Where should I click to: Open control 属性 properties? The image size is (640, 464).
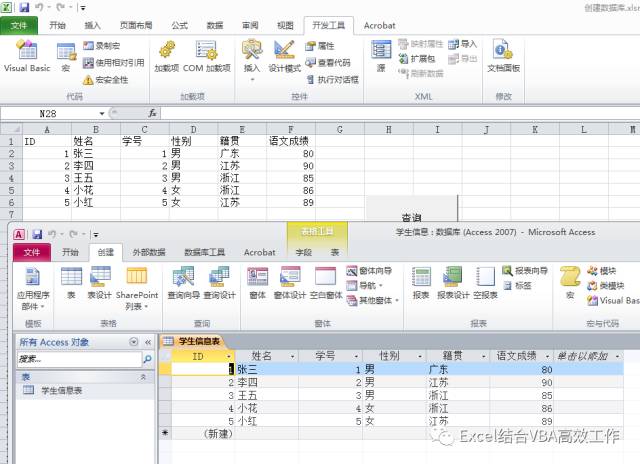(x=320, y=46)
